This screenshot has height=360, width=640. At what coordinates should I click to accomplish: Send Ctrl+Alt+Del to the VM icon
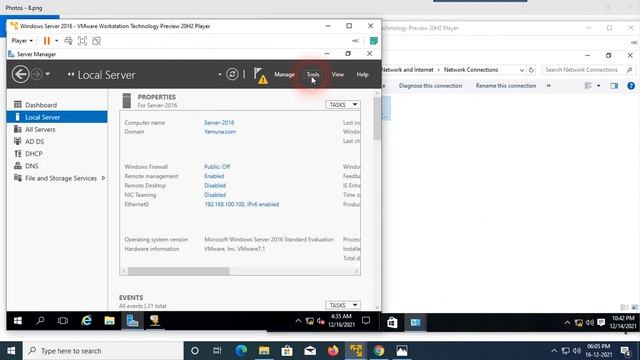coord(69,41)
